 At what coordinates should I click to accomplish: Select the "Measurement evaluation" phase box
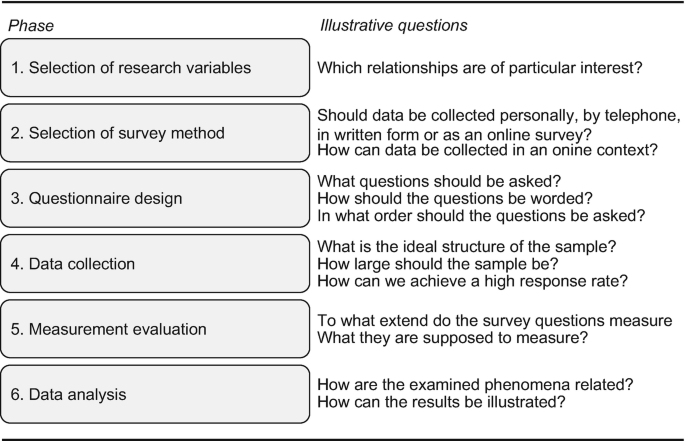click(x=155, y=329)
